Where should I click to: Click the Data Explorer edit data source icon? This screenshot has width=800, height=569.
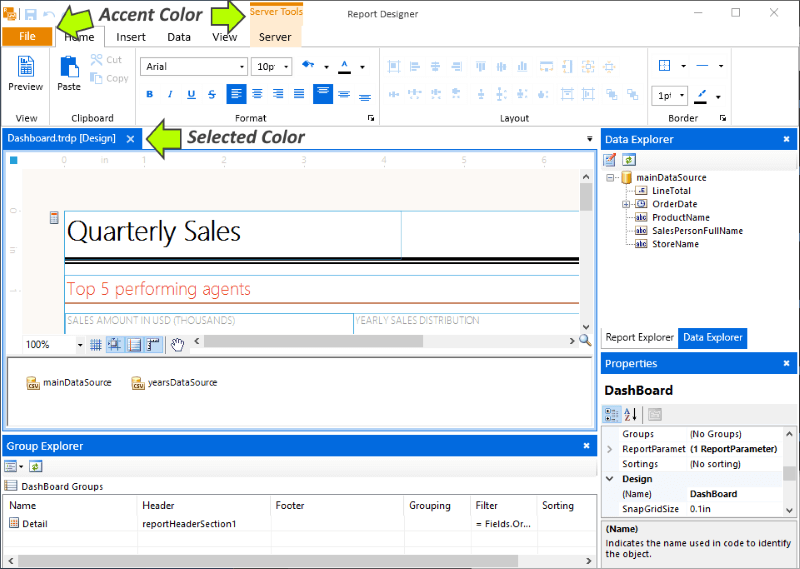click(609, 160)
